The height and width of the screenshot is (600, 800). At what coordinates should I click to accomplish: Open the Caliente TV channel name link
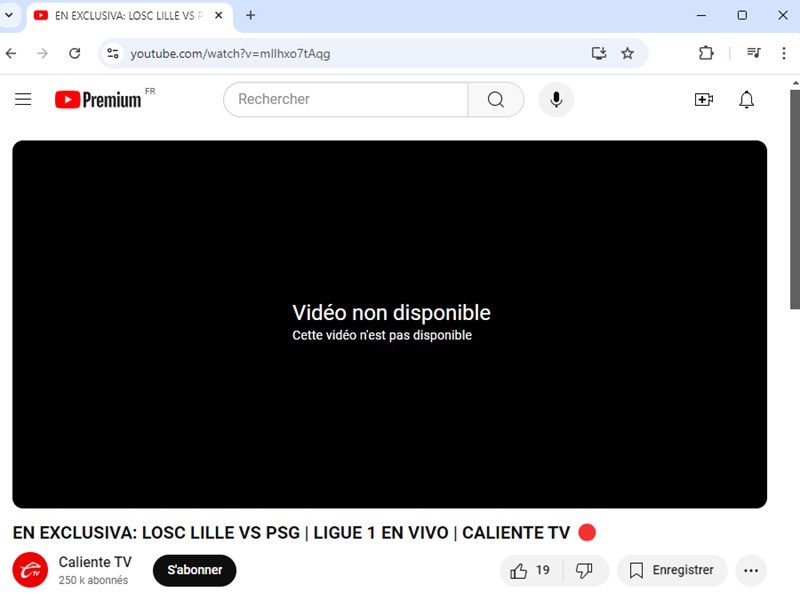(95, 562)
